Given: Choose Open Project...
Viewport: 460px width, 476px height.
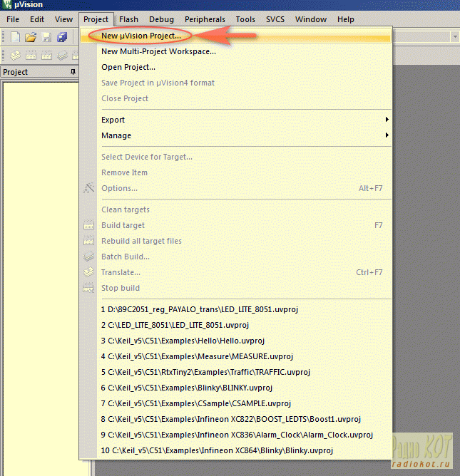Looking at the screenshot, I should coord(235,67).
